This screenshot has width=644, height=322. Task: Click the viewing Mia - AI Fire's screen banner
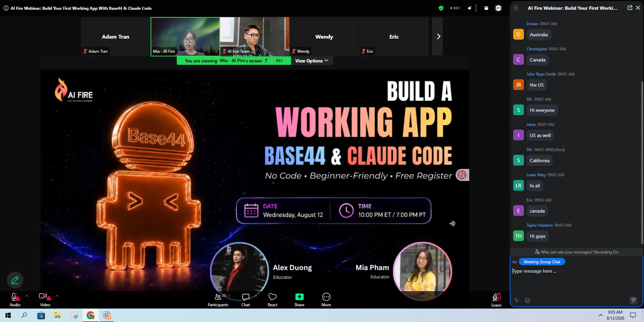tap(234, 61)
